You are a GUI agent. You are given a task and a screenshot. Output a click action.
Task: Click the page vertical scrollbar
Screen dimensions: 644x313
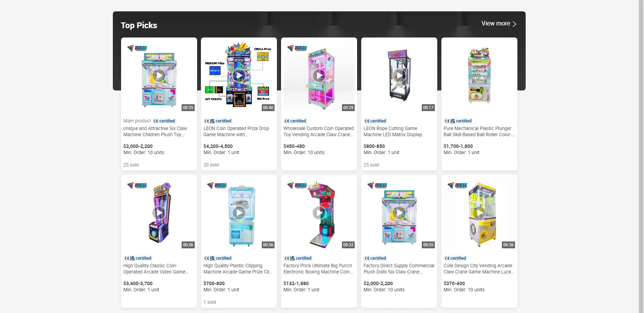[x=641, y=156]
